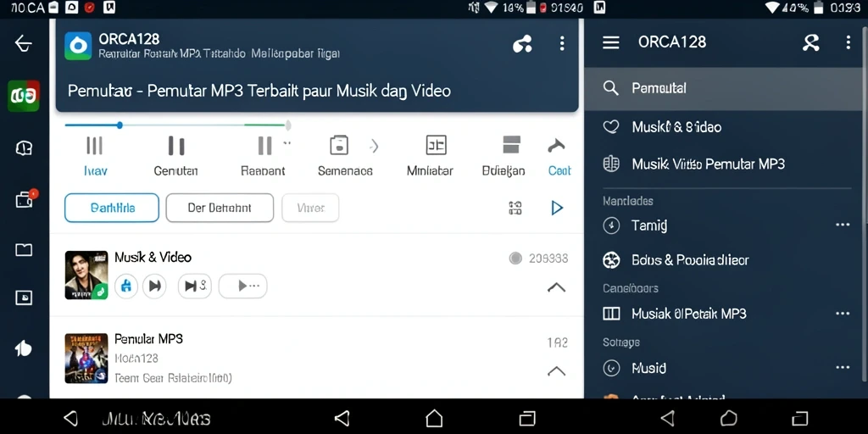Open the Pemular MP3 album thumbnail
The width and height of the screenshot is (868, 434).
click(x=86, y=359)
